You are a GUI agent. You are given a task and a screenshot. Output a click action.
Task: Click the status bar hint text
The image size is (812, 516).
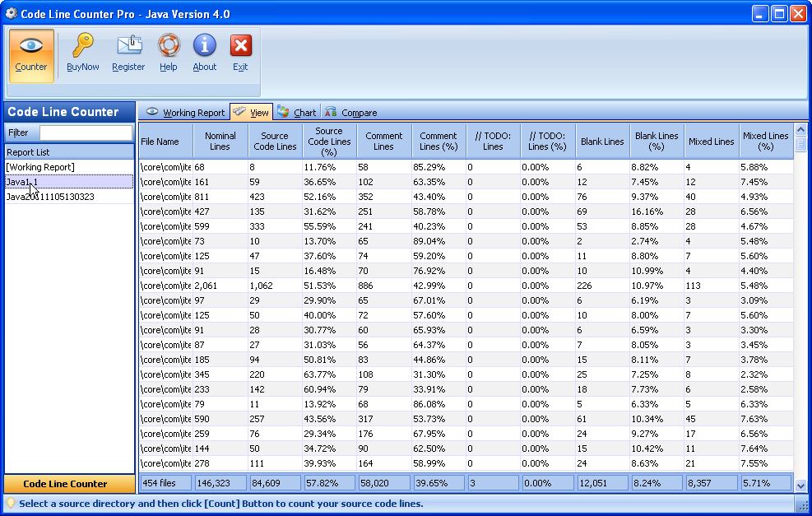click(x=221, y=504)
